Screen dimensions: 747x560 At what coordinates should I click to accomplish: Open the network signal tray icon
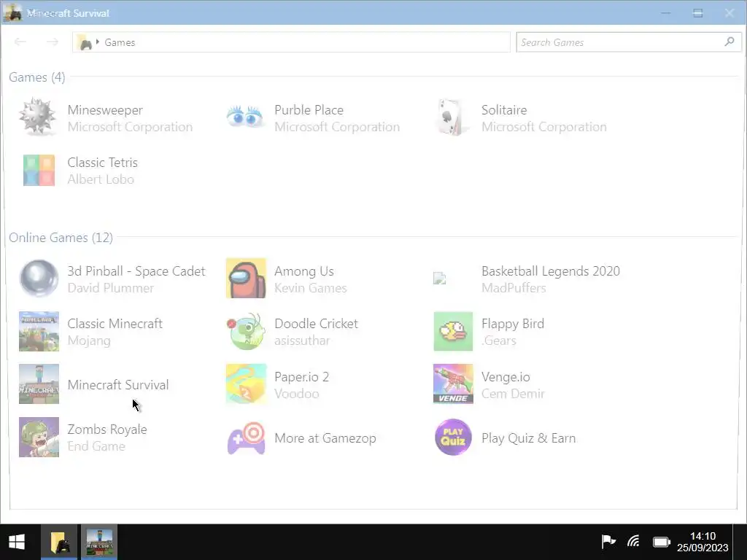[633, 542]
